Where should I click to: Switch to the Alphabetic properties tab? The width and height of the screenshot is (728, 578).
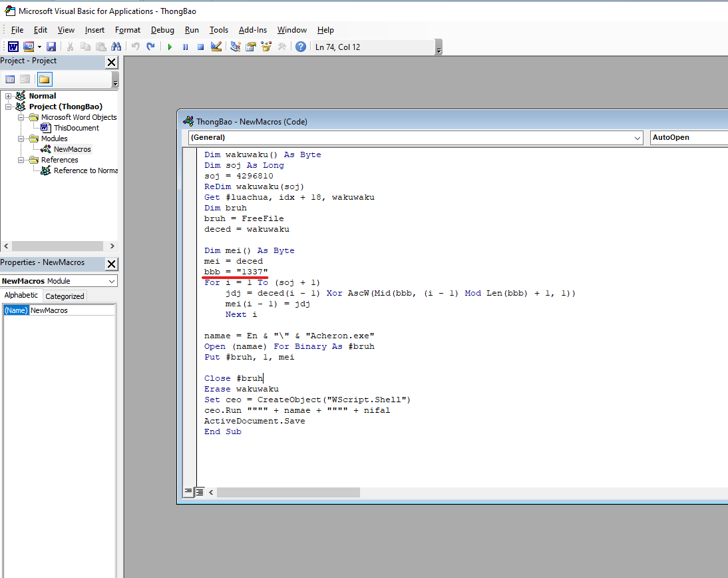point(21,295)
